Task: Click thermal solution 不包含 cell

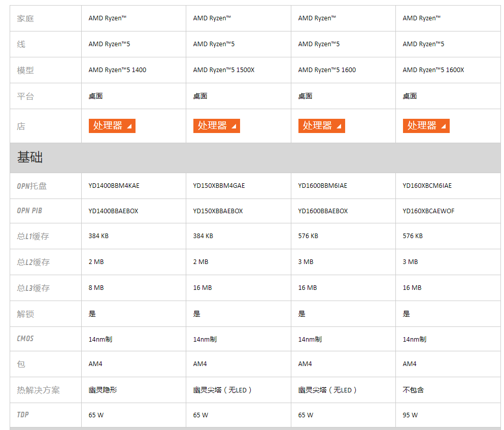Action: (x=413, y=390)
